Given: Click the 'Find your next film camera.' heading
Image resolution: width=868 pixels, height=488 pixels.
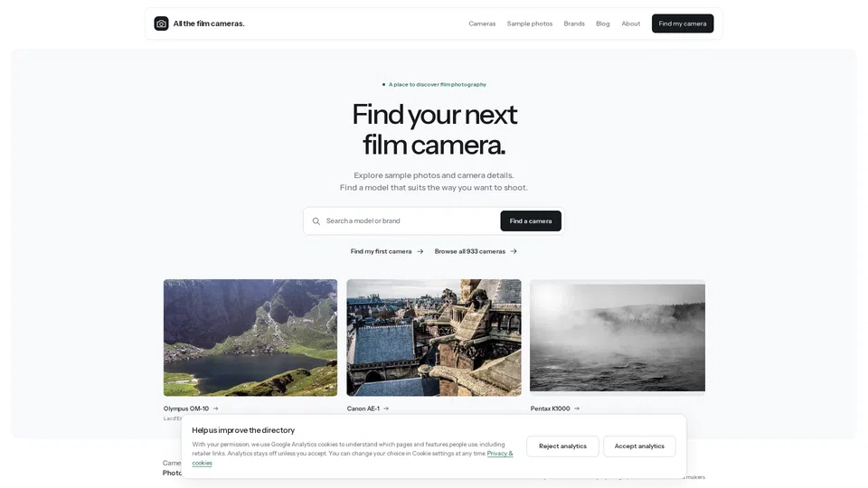Looking at the screenshot, I should pyautogui.click(x=434, y=129).
